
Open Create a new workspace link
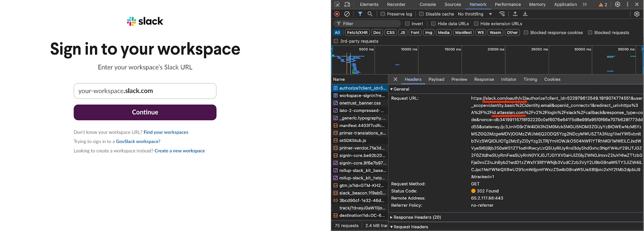click(x=180, y=151)
